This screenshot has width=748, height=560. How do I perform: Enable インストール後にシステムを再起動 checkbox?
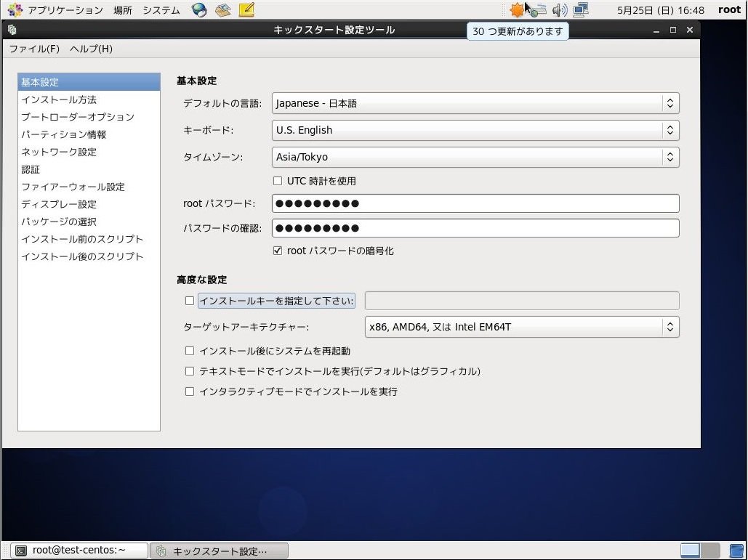coord(190,351)
